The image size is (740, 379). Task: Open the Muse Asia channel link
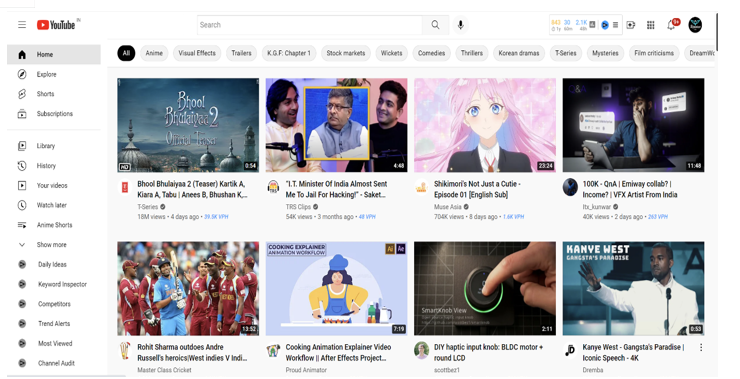(448, 207)
